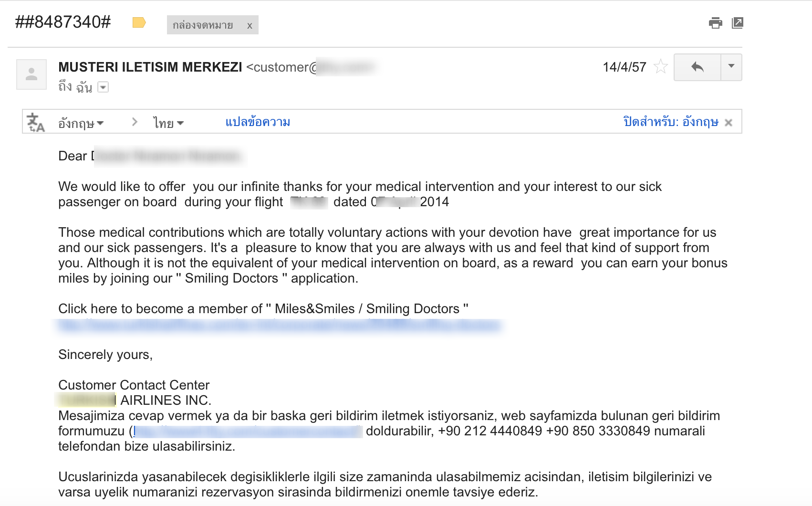
Task: Click the yellow importance label marker
Action: (x=139, y=22)
